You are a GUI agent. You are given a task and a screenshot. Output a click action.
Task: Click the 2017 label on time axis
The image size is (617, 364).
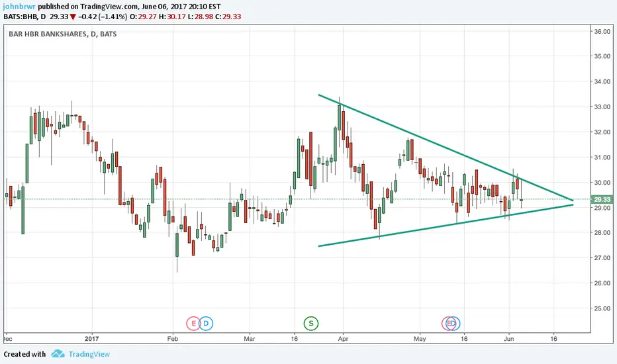(x=91, y=339)
